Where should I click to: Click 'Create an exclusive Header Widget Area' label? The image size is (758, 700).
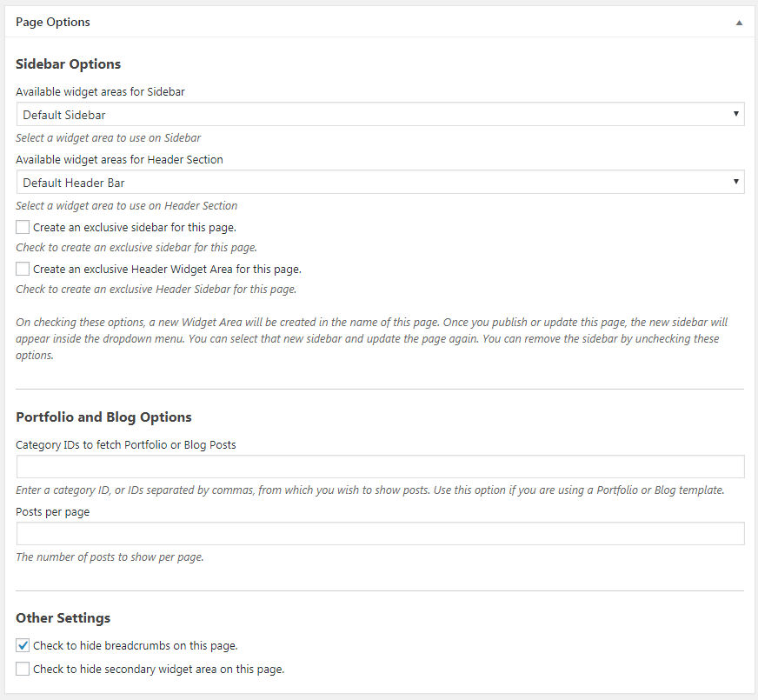click(167, 269)
